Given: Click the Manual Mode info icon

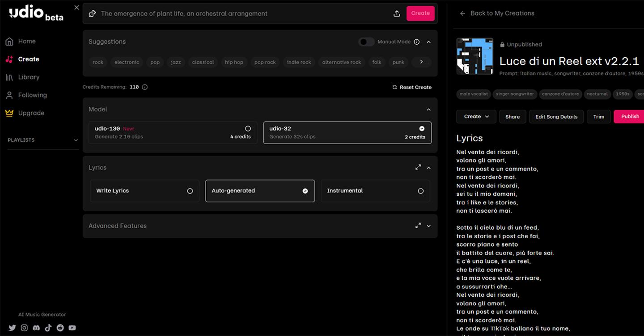Looking at the screenshot, I should (417, 42).
